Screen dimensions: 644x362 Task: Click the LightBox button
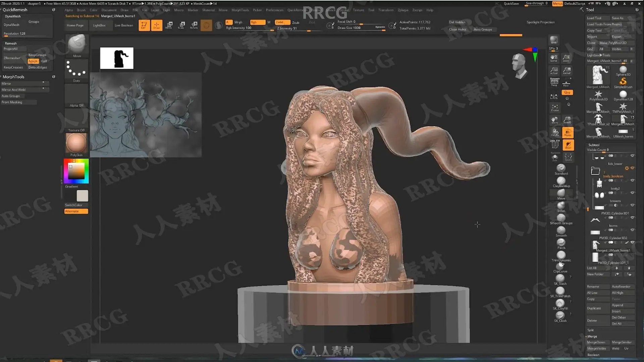99,25
